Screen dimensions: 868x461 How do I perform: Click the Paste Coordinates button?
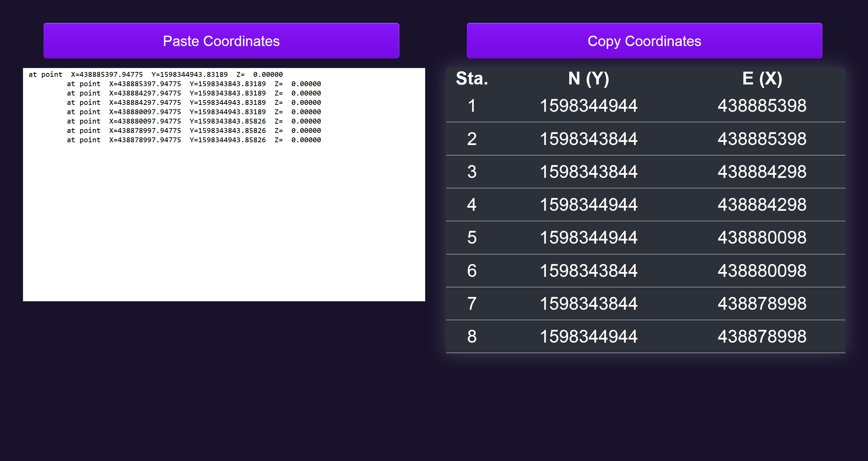point(221,41)
